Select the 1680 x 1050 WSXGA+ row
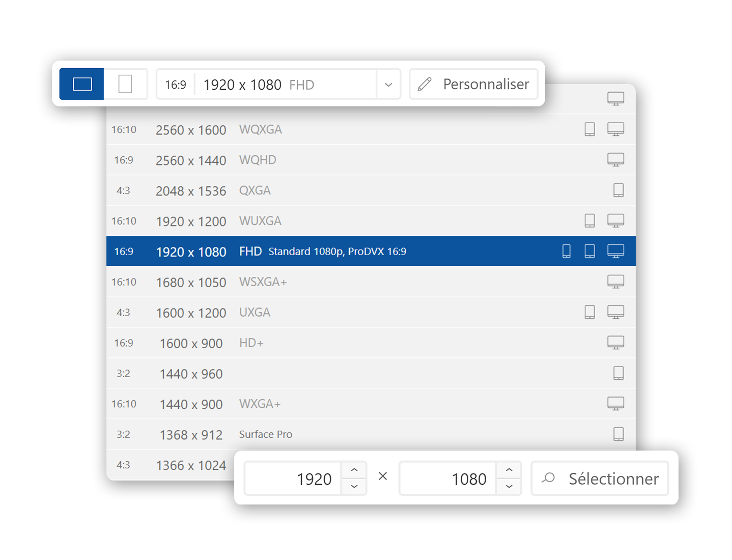This screenshot has width=732, height=560. click(x=371, y=282)
